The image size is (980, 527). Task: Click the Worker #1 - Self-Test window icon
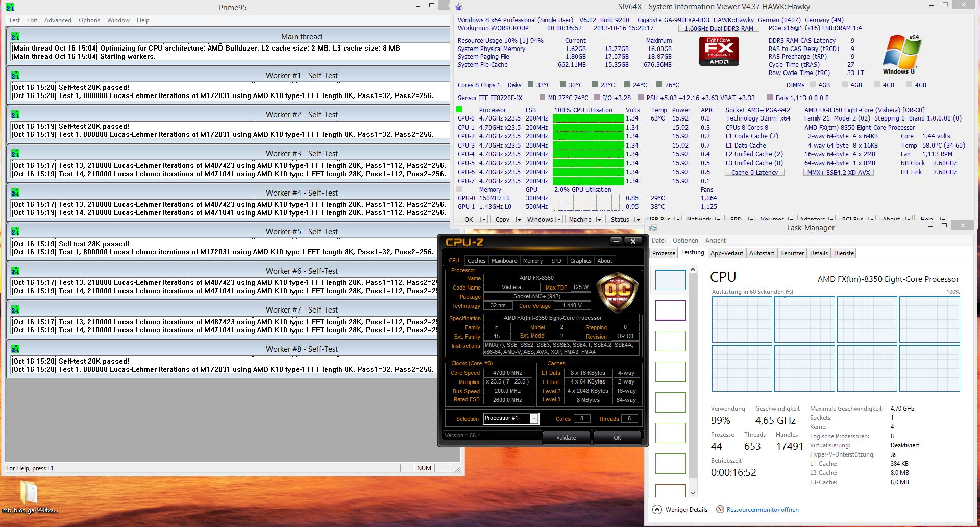coord(15,75)
